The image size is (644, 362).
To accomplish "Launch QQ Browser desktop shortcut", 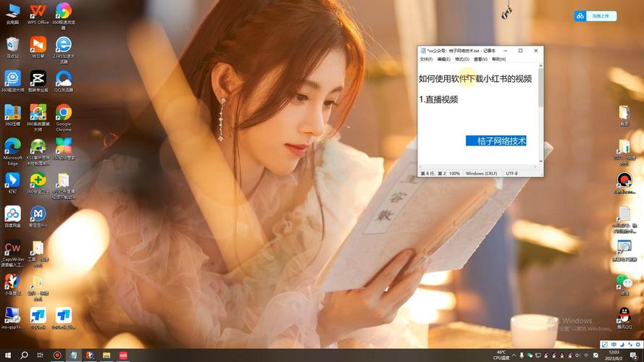I will 64,78.
